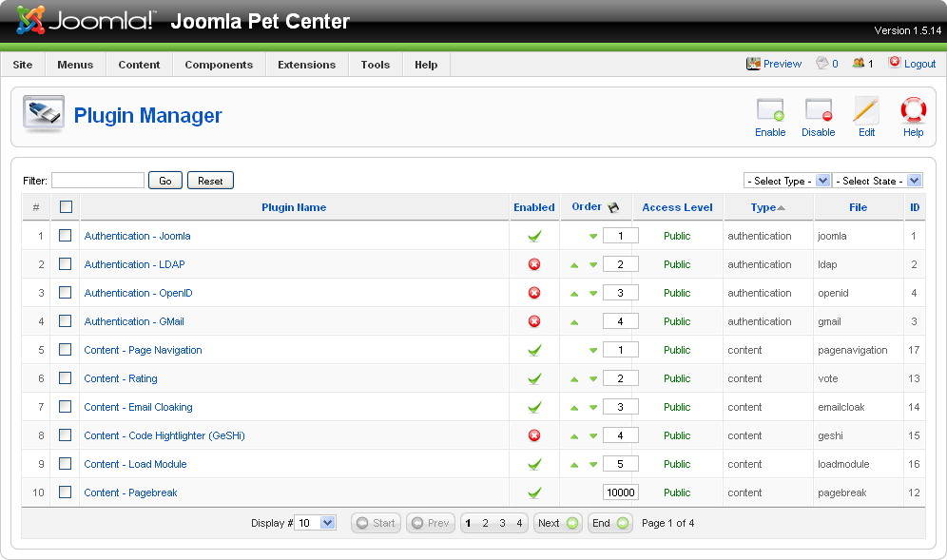Move Content - Rating up in order
Screen dimensions: 947x560
pos(574,379)
